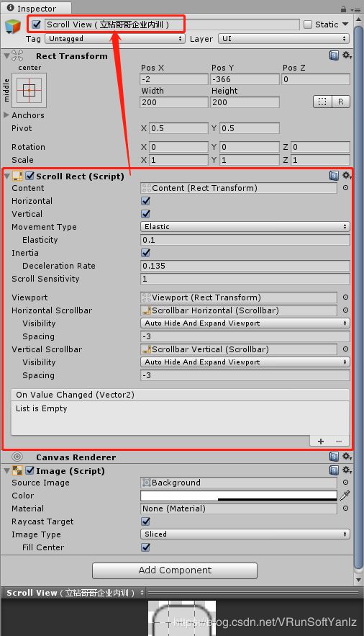Open Rect Transform help reference icon
Viewport: 364px width, 636px height.
pos(334,55)
